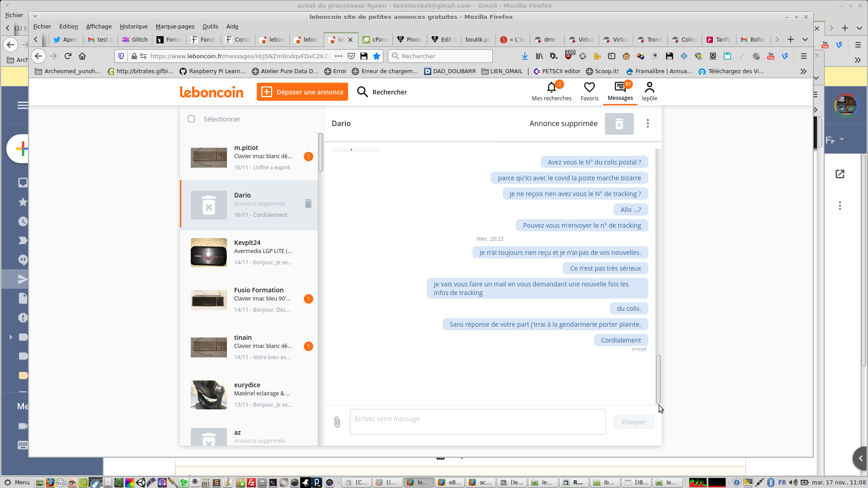
Task: Open three-dot menu in the Dario conversation
Action: click(x=647, y=123)
